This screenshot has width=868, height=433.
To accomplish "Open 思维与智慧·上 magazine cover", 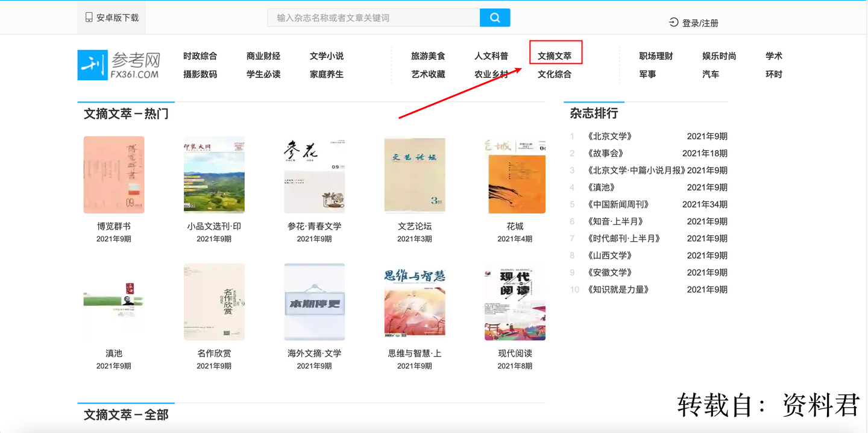I will tap(415, 302).
